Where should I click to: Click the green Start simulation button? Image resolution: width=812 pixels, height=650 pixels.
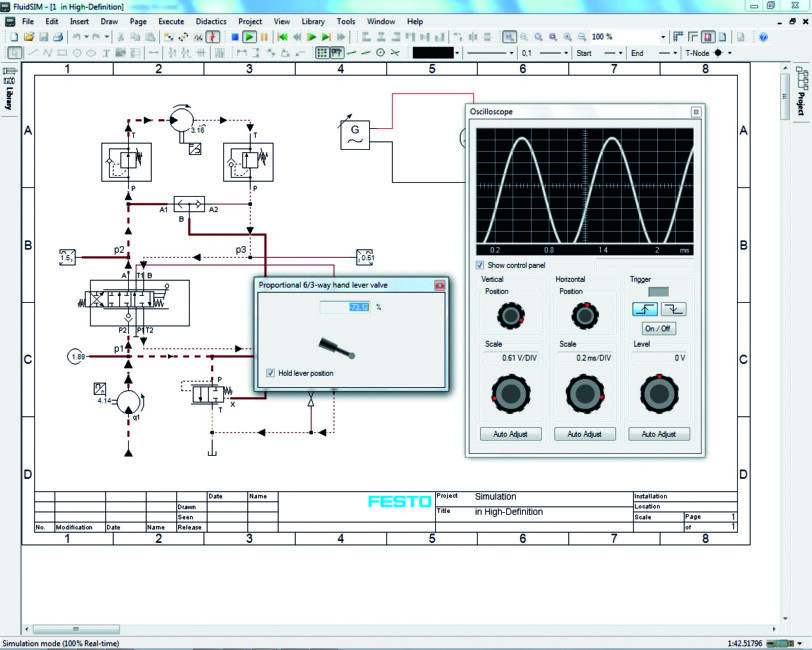250,37
